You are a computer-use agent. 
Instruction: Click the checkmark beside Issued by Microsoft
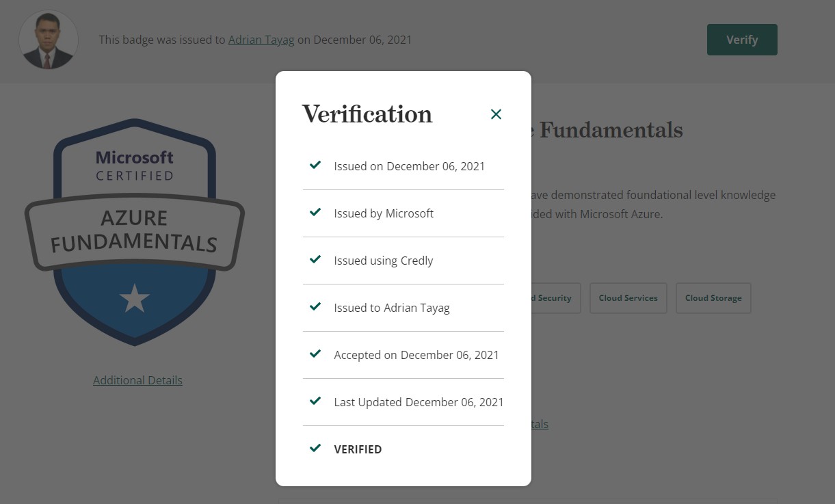[315, 213]
